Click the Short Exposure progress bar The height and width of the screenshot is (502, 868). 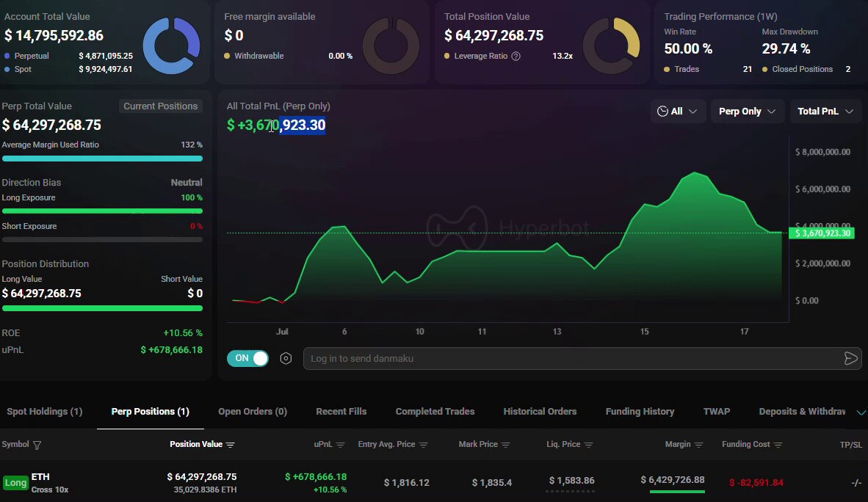click(x=102, y=240)
